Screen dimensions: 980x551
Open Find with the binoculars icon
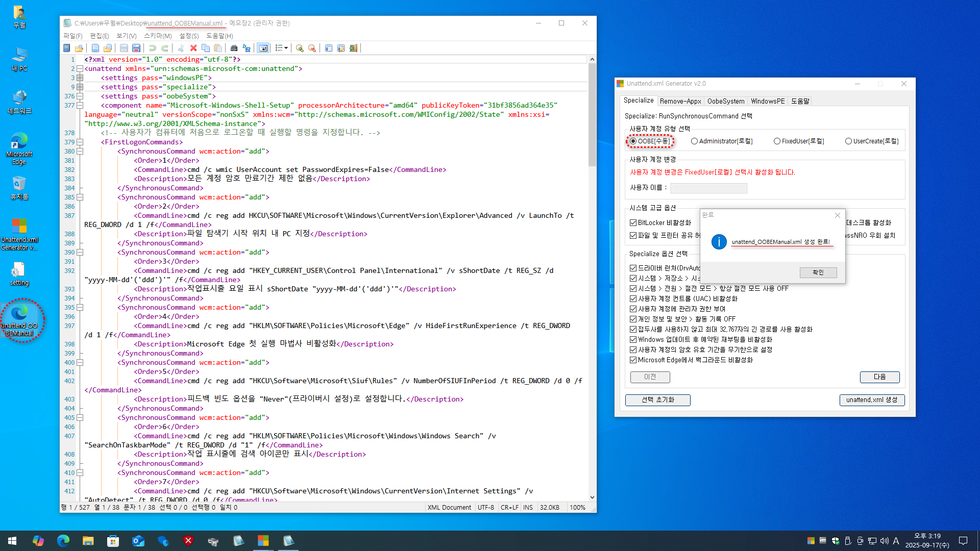click(x=234, y=48)
